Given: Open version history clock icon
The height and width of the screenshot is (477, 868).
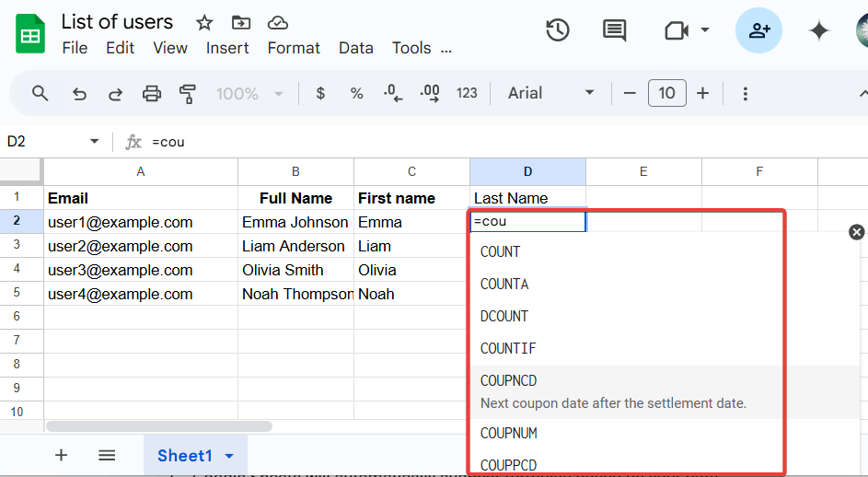Looking at the screenshot, I should tap(558, 29).
